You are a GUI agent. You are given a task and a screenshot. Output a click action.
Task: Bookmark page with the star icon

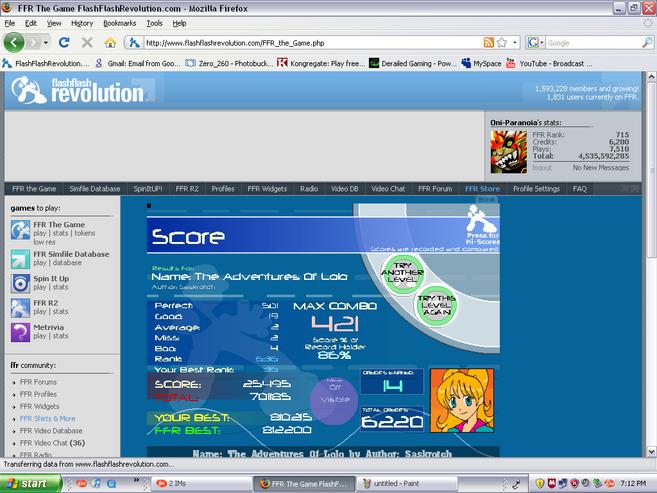click(x=502, y=42)
